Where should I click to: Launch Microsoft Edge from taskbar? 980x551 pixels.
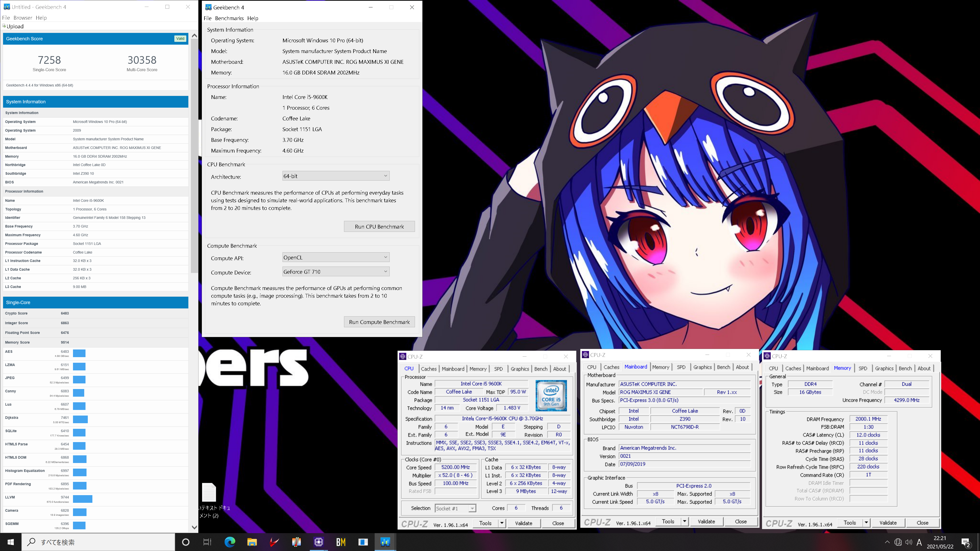click(230, 542)
